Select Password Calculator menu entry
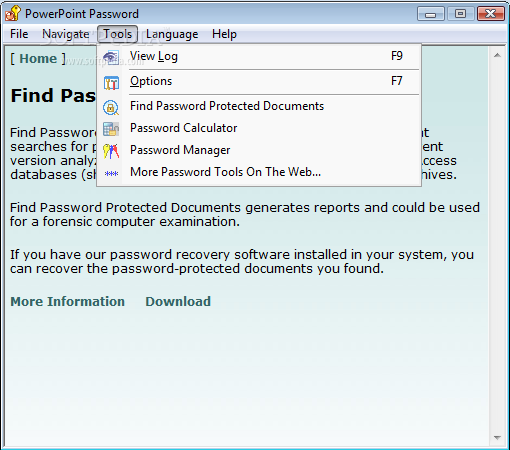The image size is (510, 450). (x=259, y=128)
